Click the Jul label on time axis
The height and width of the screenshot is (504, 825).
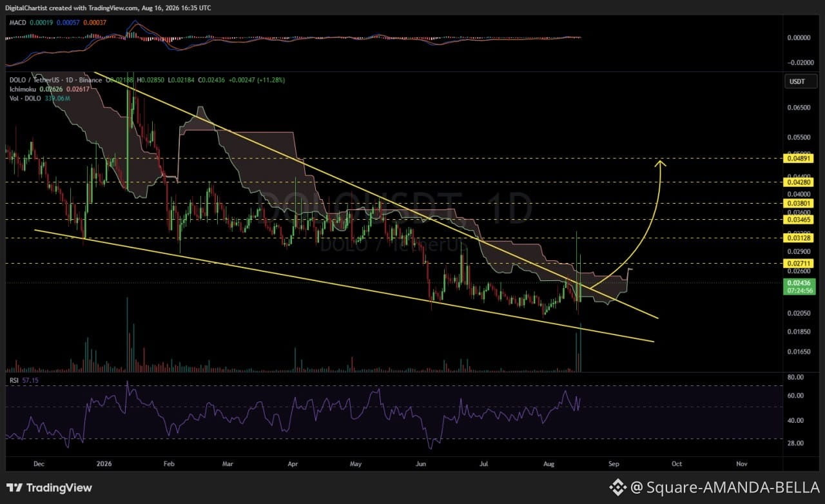[x=485, y=463]
